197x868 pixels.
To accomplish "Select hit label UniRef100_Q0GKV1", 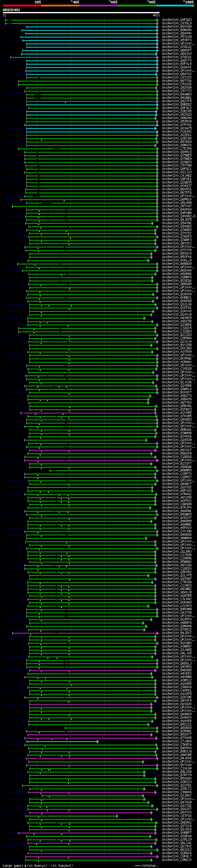I will tap(177, 67).
